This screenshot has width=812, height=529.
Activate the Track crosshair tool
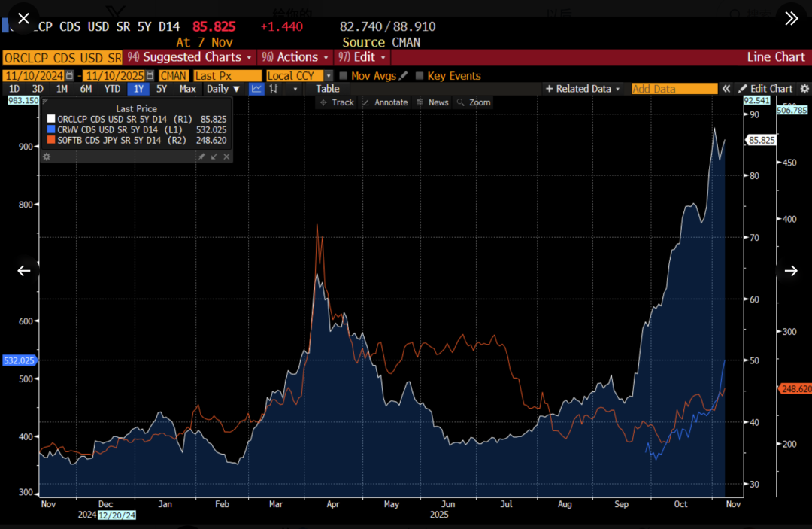(x=337, y=102)
